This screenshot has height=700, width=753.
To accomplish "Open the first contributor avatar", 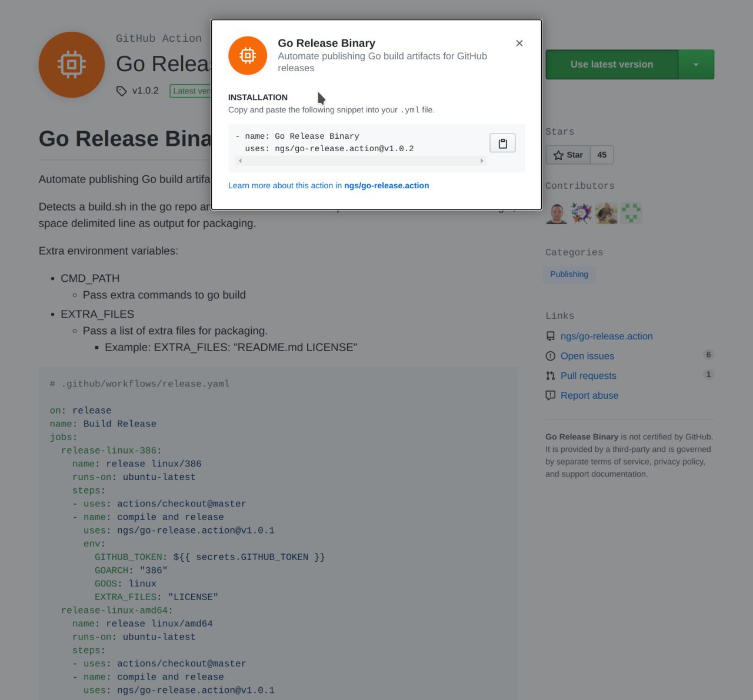I will coord(557,213).
